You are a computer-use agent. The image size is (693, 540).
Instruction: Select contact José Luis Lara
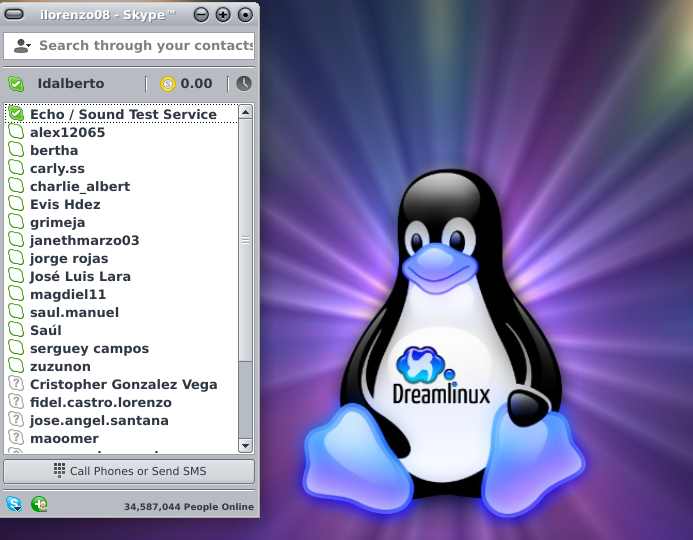pos(122,276)
